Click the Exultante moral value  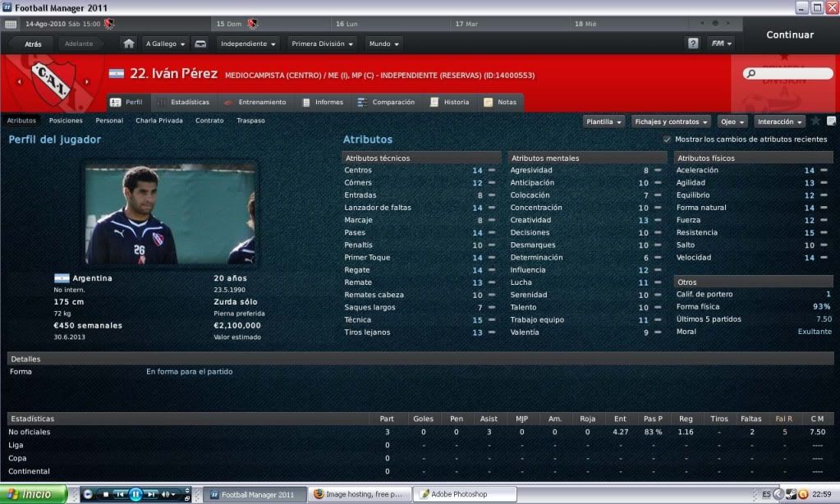[815, 332]
